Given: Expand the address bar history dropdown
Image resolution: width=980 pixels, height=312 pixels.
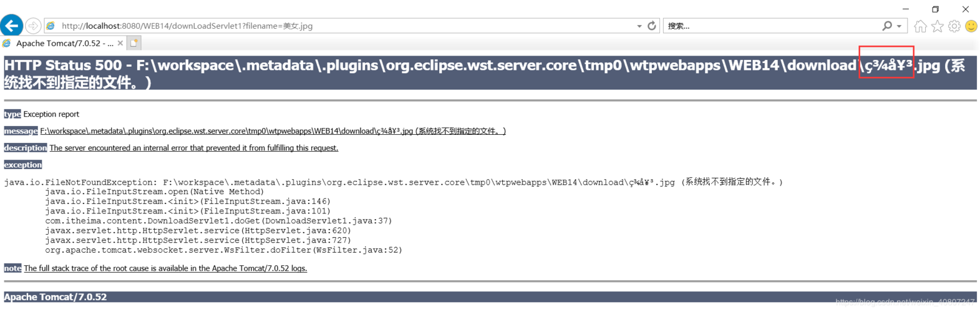Looking at the screenshot, I should 639,26.
